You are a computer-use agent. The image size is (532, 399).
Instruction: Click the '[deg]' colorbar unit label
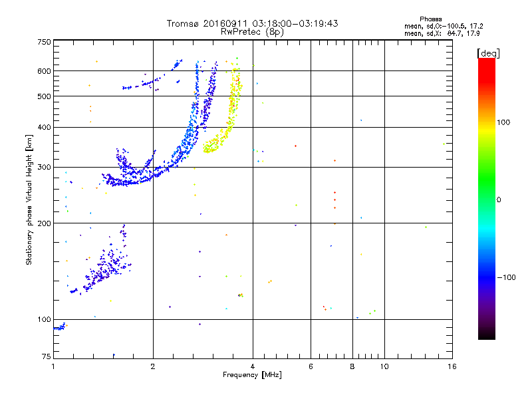488,53
